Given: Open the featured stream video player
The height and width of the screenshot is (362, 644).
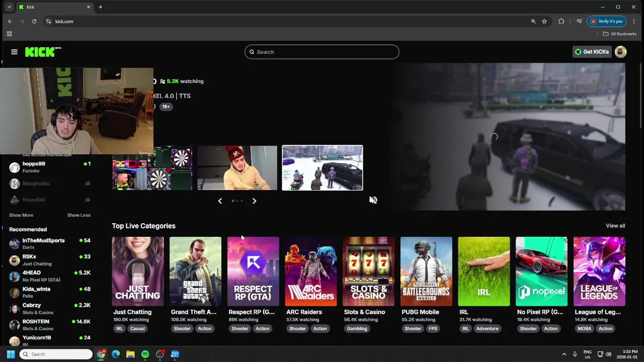Looking at the screenshot, I should click(509, 136).
